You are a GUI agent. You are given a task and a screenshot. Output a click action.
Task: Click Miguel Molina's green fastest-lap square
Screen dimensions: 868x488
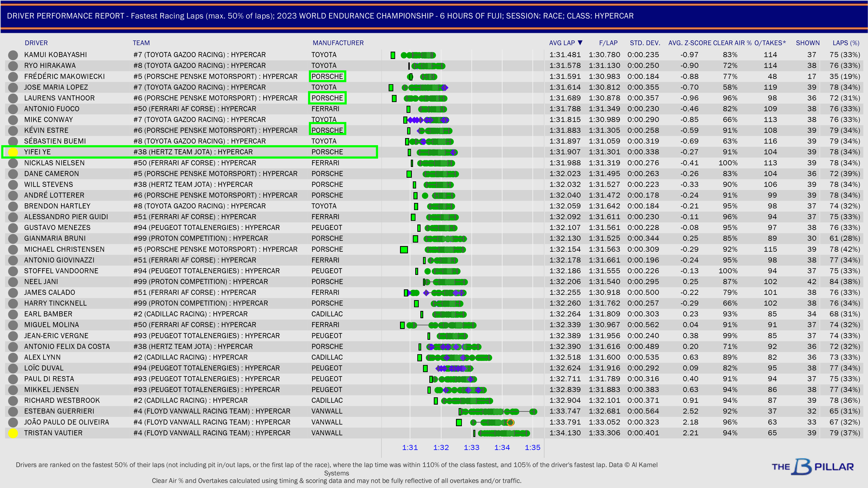coord(402,325)
